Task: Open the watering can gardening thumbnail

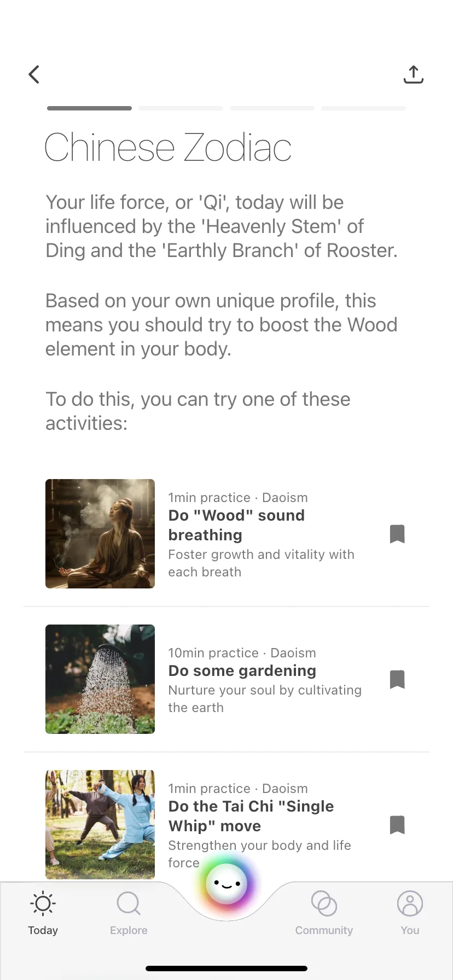Action: (x=100, y=679)
